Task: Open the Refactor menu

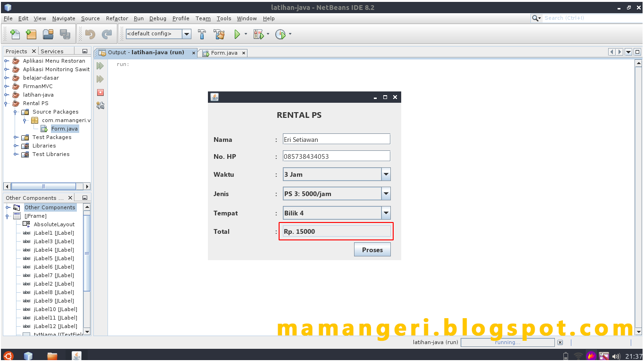Action: click(x=116, y=18)
